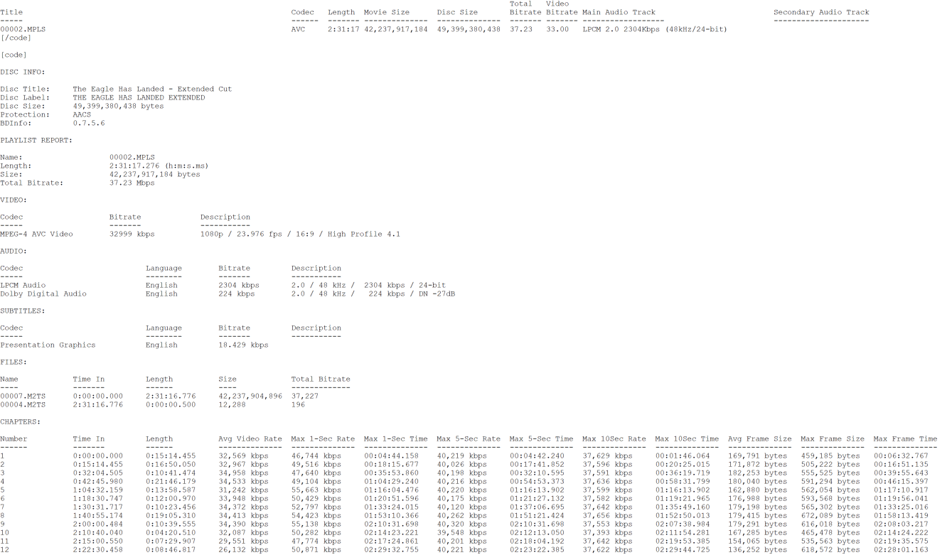Click the 'AACS' protection value
952x560 pixels.
[82, 114]
